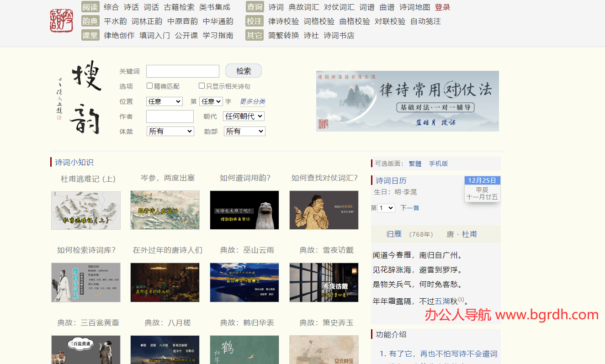Click the 登录 login link

point(443,7)
